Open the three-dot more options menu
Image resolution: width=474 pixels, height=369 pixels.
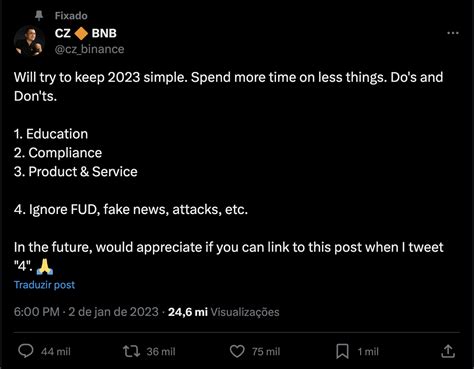tap(453, 33)
